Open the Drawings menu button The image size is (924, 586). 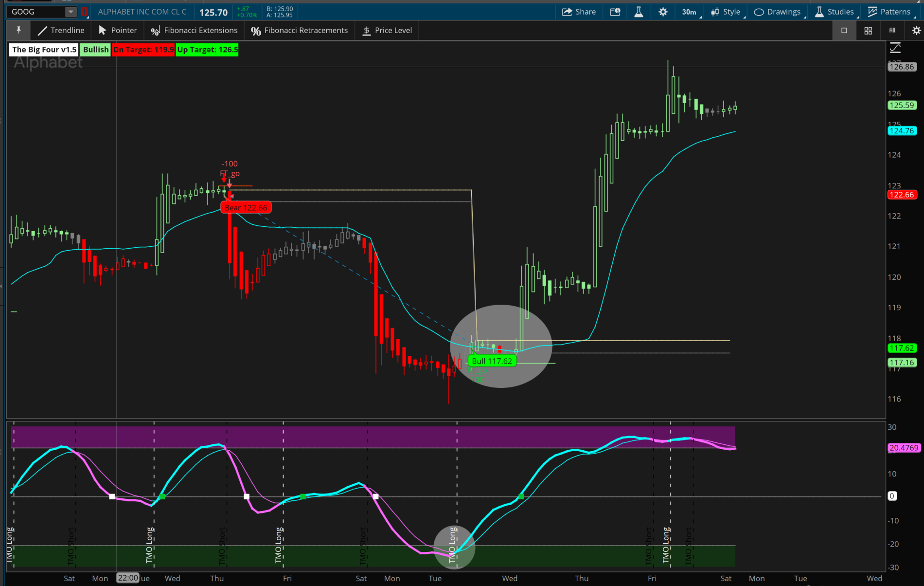pos(777,12)
